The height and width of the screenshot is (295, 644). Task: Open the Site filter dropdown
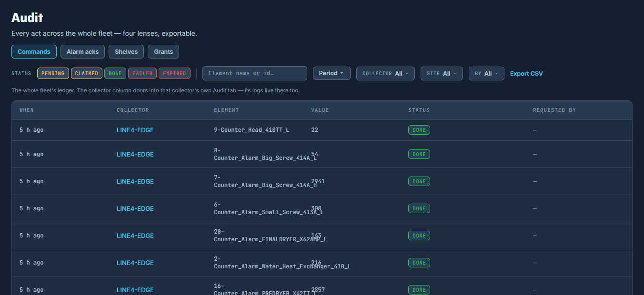[442, 73]
